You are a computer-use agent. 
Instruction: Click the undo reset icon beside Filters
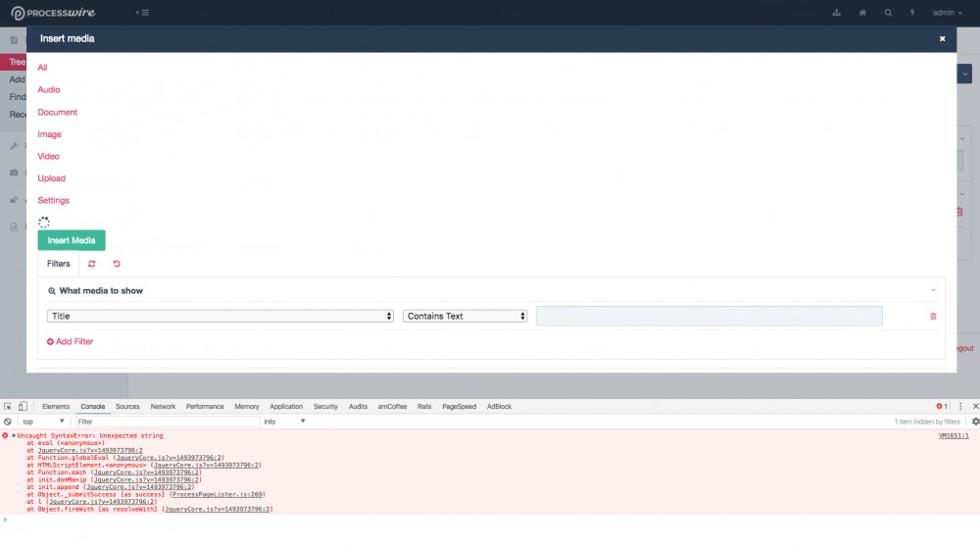pos(118,264)
